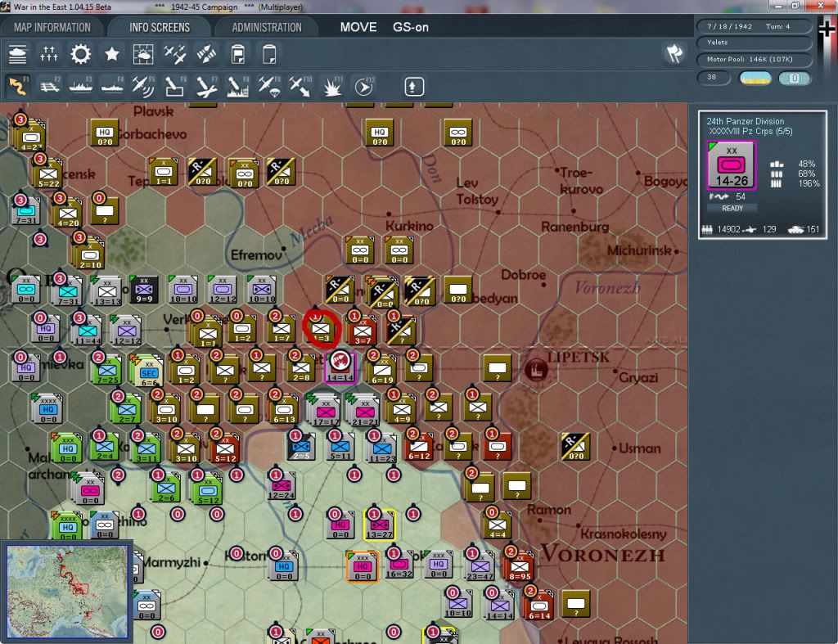Activate F10 Air Transfer mode
Image resolution: width=838 pixels, height=644 pixels.
(x=300, y=87)
